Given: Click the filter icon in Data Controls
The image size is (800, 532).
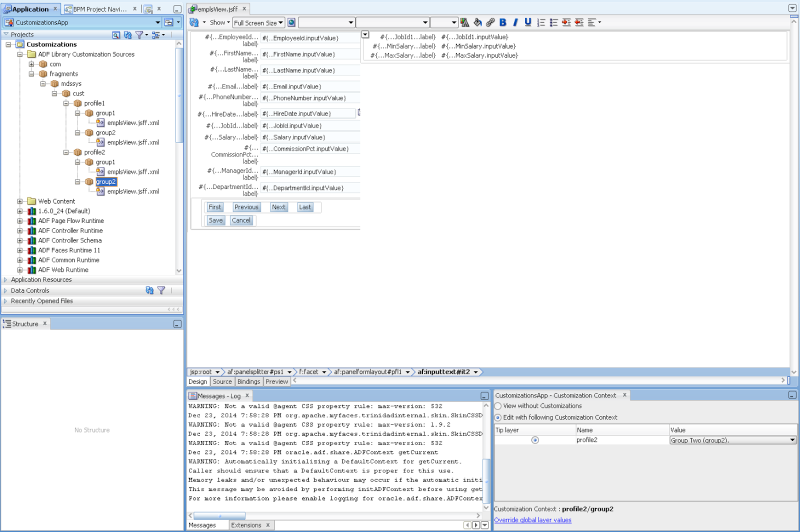Looking at the screenshot, I should [x=161, y=290].
